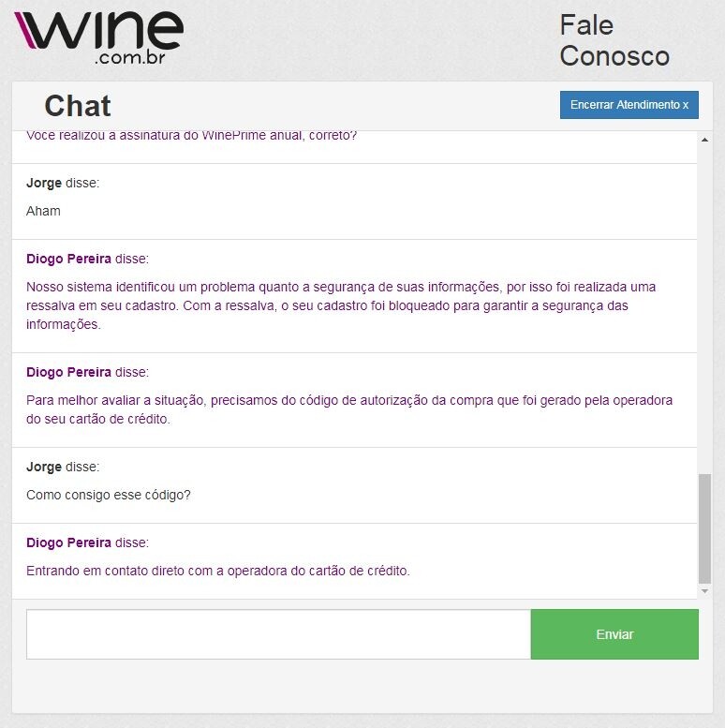725x728 pixels.
Task: Click the partially hidden WinePrime anual question
Action: click(191, 136)
